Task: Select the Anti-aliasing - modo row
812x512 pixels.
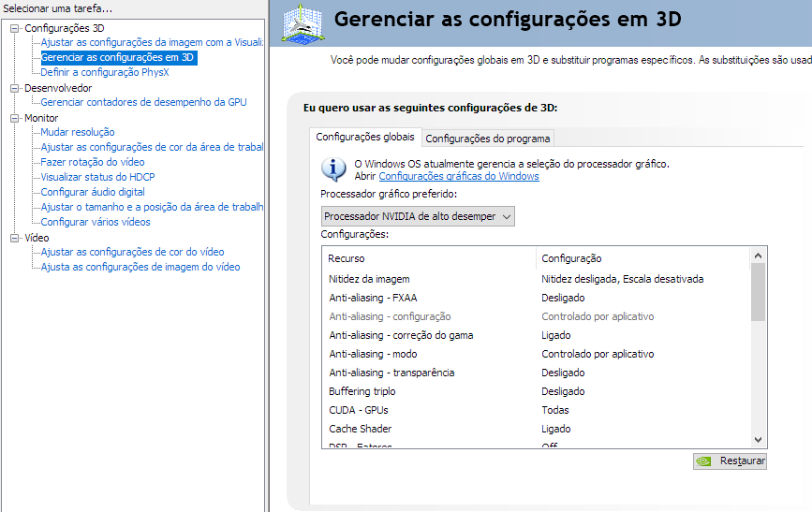Action: click(536, 354)
